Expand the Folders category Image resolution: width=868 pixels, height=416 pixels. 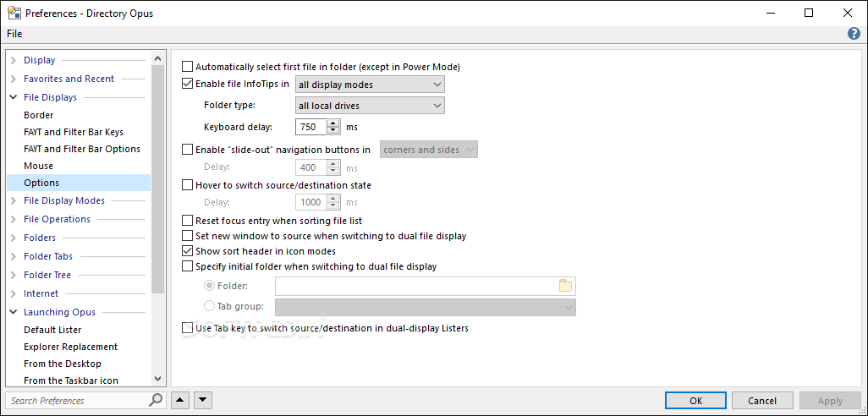click(14, 238)
